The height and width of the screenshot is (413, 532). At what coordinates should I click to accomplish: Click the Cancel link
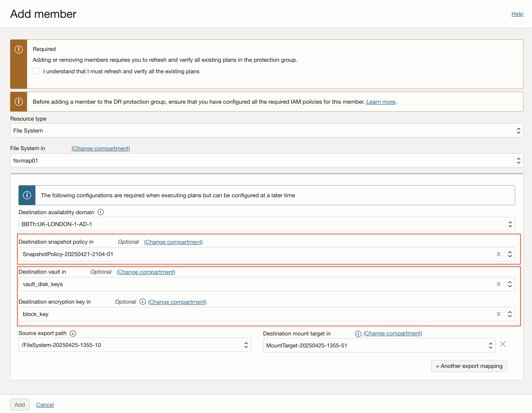pos(45,404)
